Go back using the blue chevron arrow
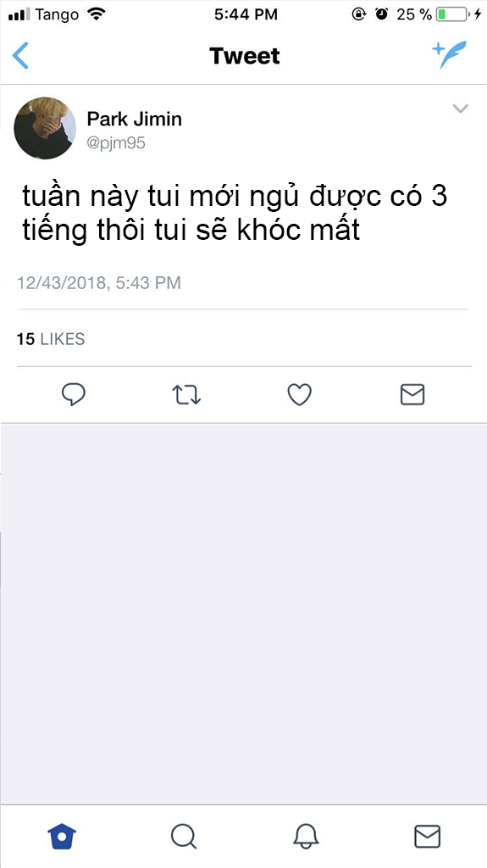 tap(20, 56)
